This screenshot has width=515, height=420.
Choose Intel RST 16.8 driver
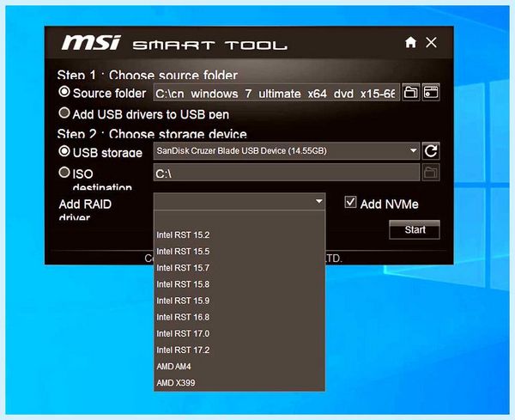click(x=239, y=317)
